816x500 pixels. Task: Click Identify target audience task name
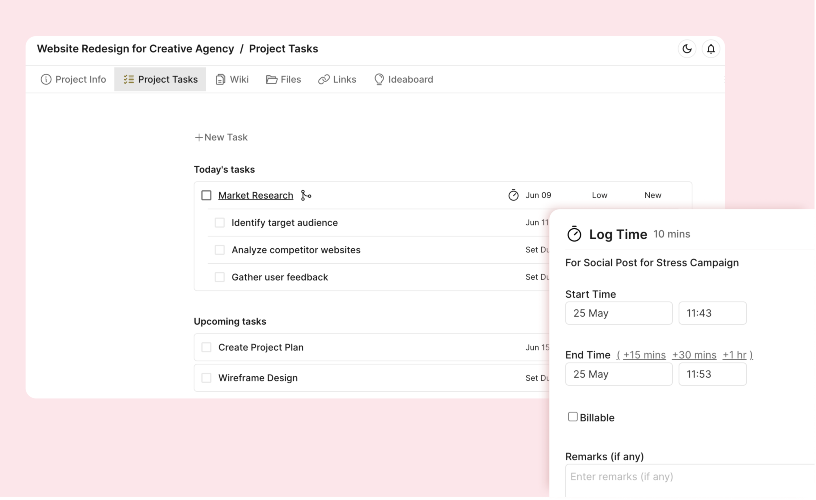[x=285, y=223]
